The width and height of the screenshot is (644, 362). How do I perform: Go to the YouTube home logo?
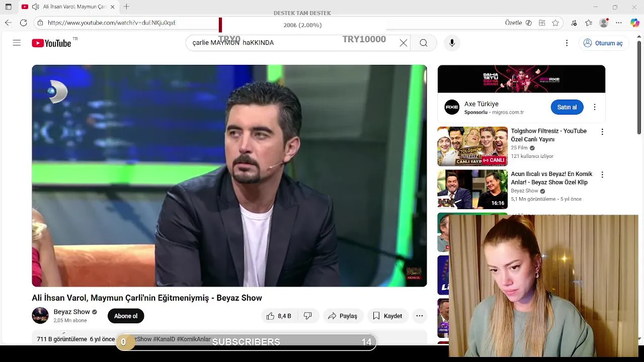[51, 43]
